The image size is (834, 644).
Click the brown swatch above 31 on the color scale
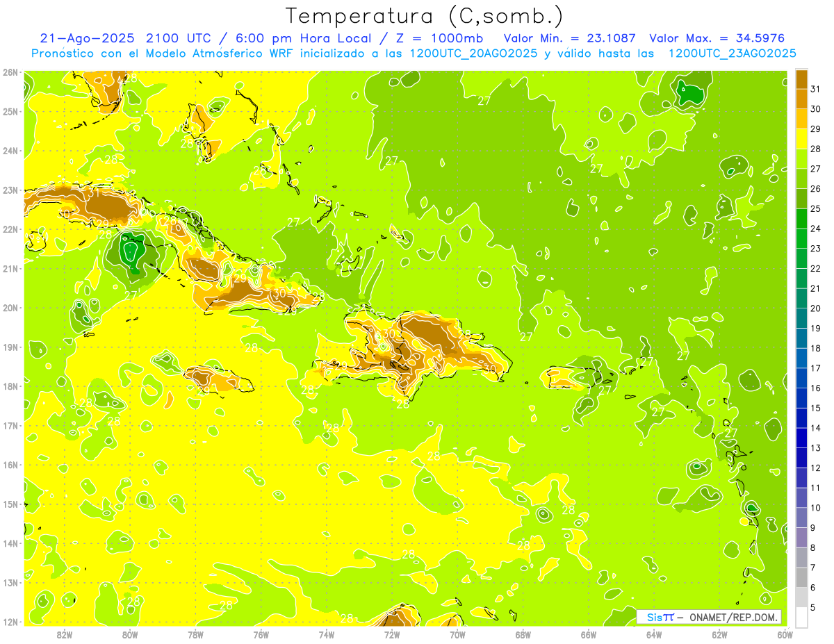802,79
